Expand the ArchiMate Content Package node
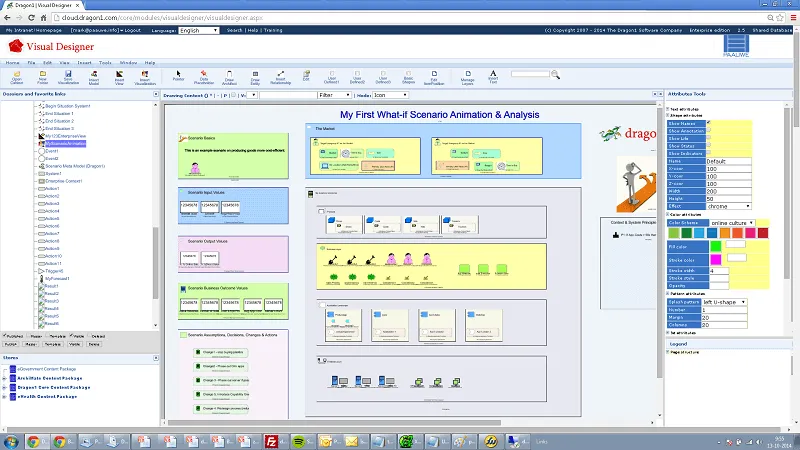The height and width of the screenshot is (450, 800). 4,379
